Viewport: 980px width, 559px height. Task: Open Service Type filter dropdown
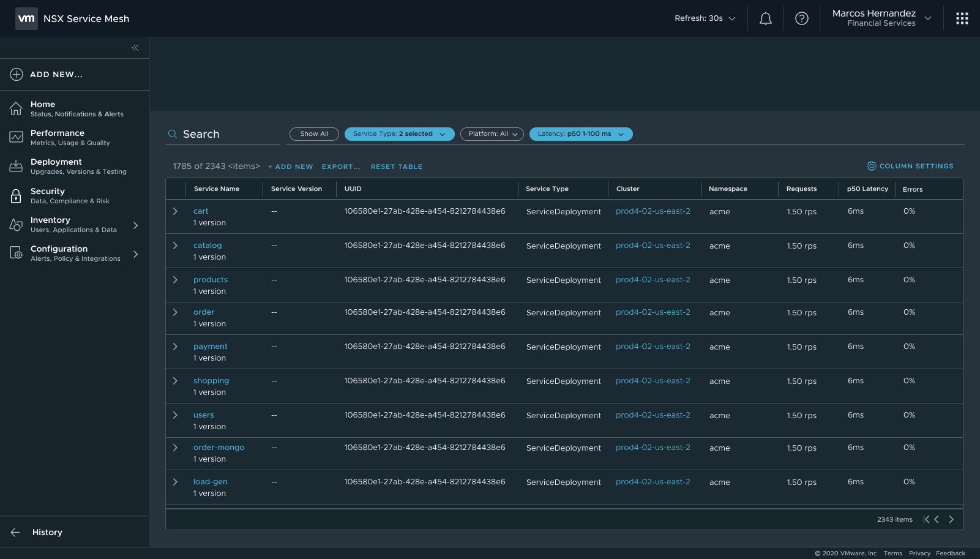pyautogui.click(x=399, y=134)
